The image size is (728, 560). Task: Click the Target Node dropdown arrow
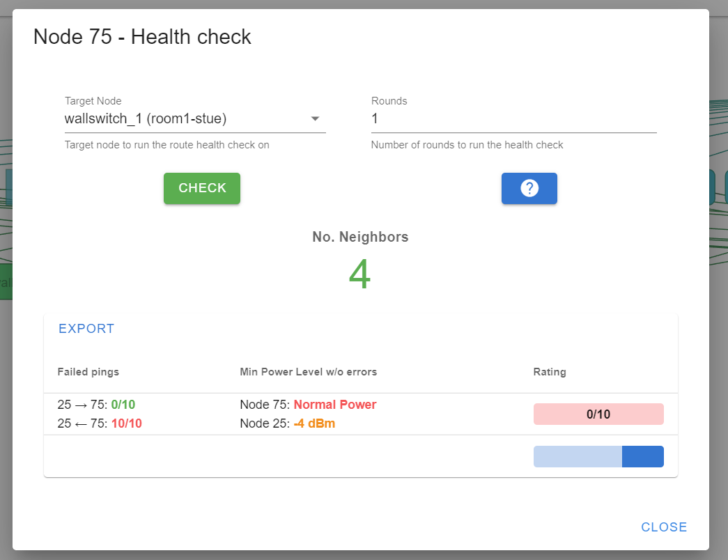pos(315,118)
